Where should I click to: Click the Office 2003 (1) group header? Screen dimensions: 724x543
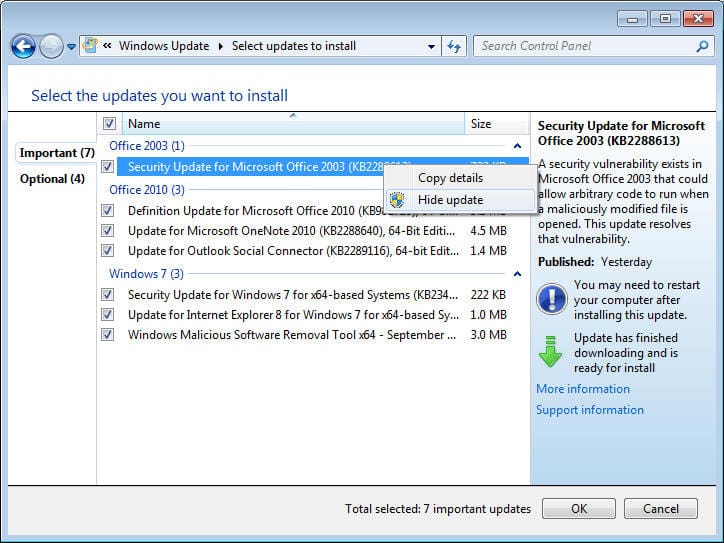pyautogui.click(x=147, y=146)
